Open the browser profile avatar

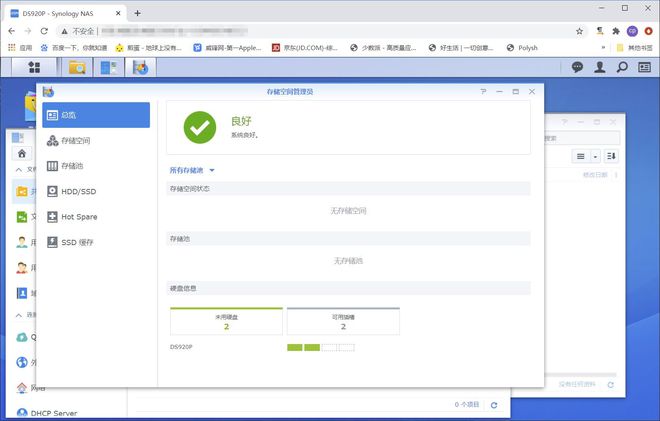click(x=632, y=31)
